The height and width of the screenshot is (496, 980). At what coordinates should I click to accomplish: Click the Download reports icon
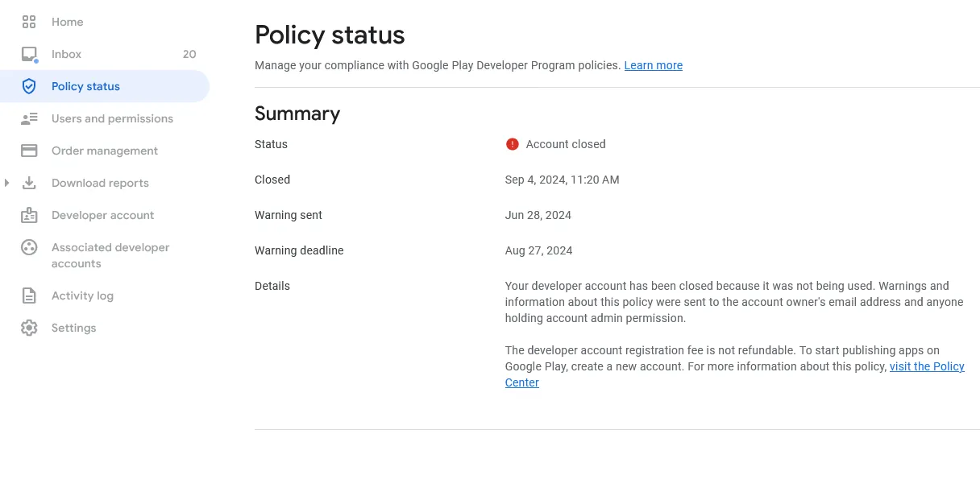point(29,183)
